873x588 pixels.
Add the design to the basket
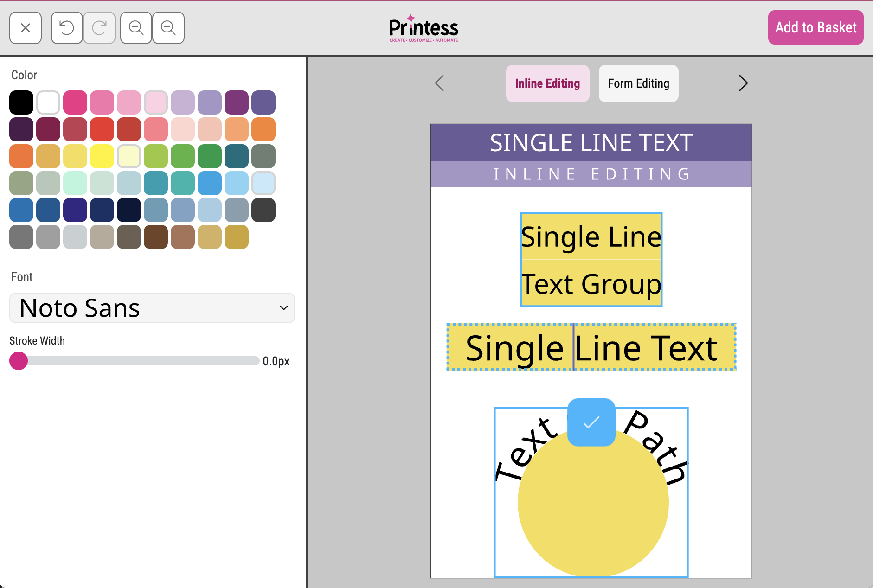(x=815, y=27)
